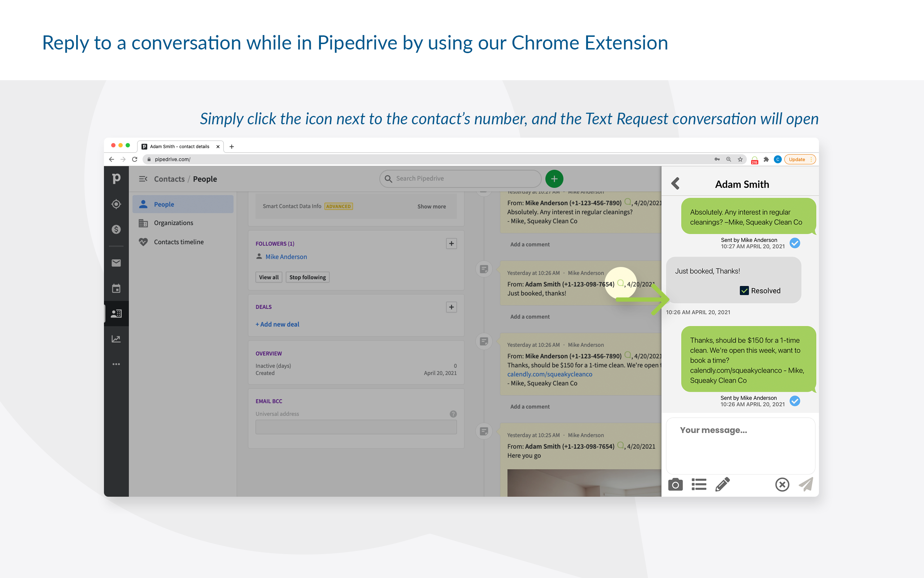The image size is (924, 578).
Task: Go back with chevron in Adam Smith panel
Action: click(x=675, y=184)
